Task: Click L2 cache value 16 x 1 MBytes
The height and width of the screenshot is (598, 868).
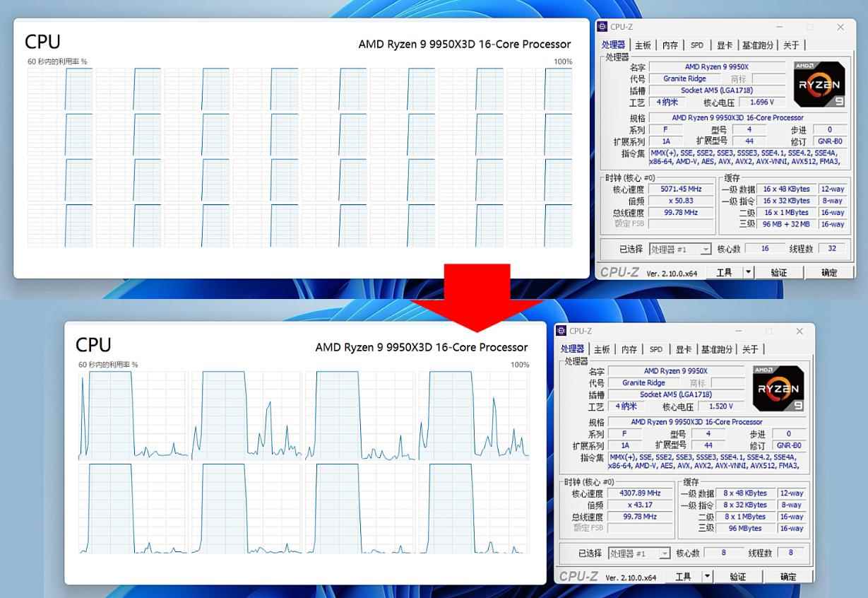Action: 786,213
